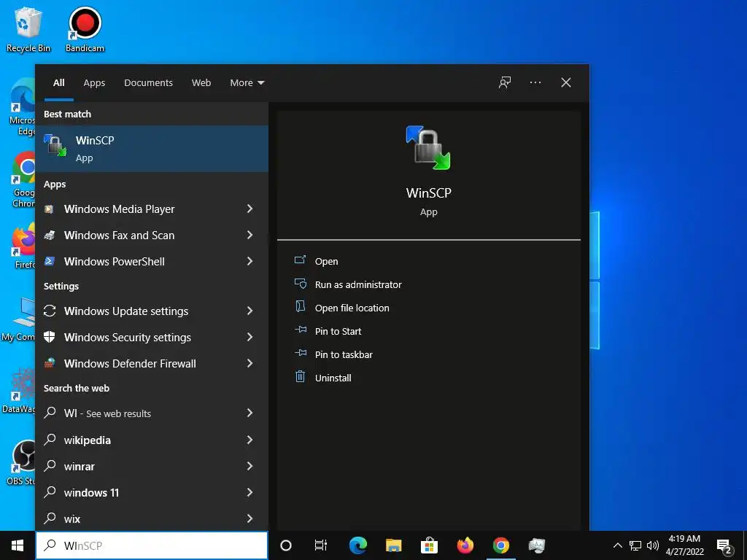This screenshot has height=560, width=747.
Task: Click the Windows Security shield icon
Action: pyautogui.click(x=49, y=337)
